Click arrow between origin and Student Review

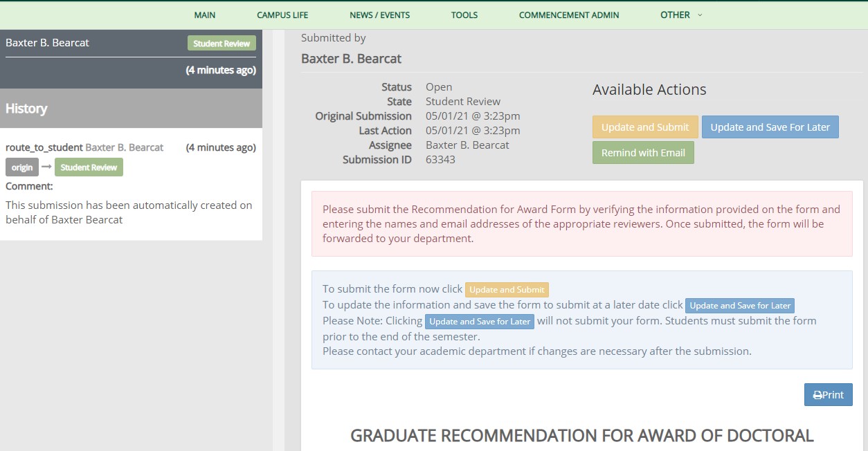(x=46, y=167)
